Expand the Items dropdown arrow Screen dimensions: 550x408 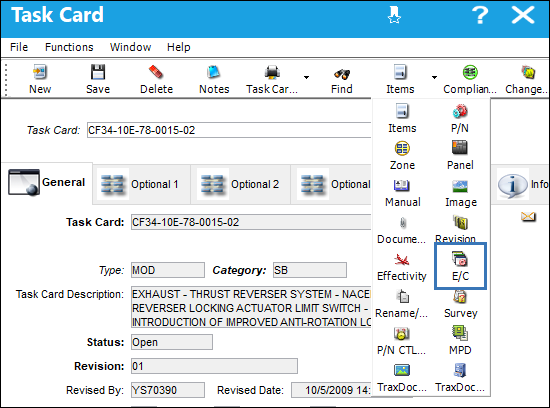(434, 77)
